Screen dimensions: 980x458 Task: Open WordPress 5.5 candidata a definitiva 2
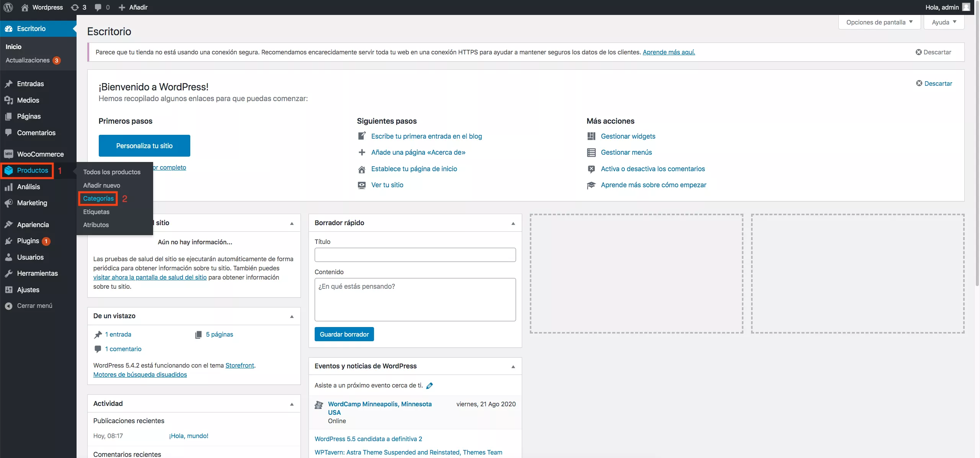[x=368, y=439]
